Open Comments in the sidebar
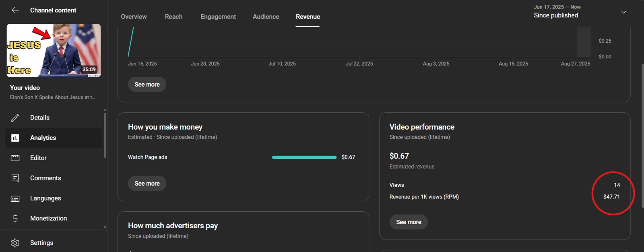This screenshot has width=644, height=252. [54, 178]
